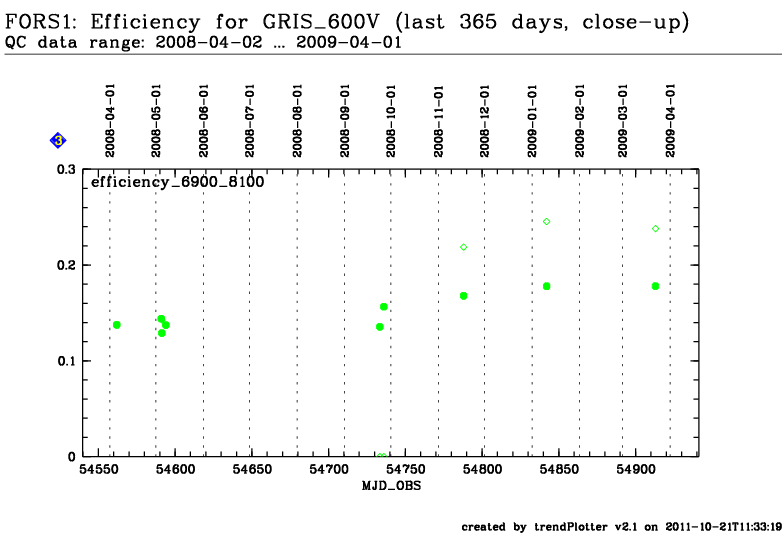Select the leftmost filled green data point

[117, 325]
